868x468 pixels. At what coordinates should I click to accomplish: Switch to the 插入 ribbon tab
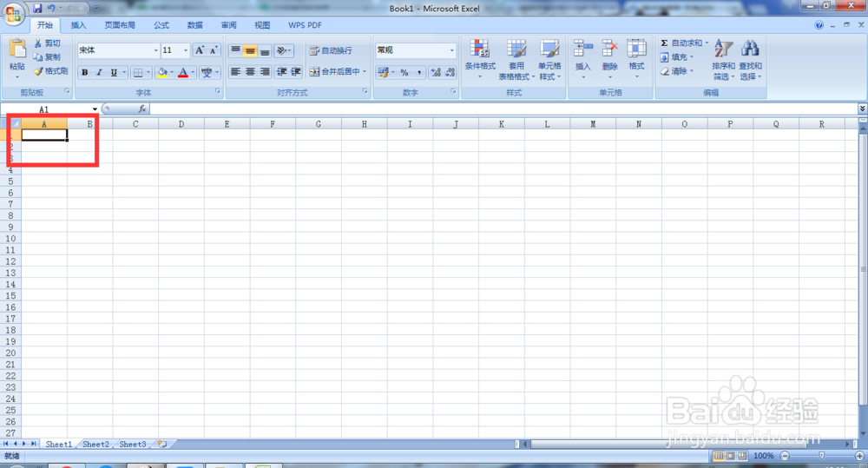pos(79,25)
